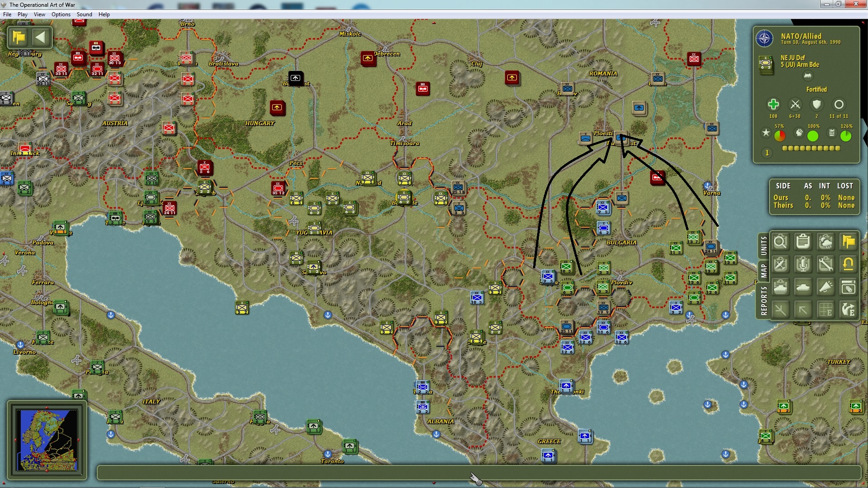Switch to the UNITS tab
The width and height of the screenshot is (868, 488).
[764, 245]
